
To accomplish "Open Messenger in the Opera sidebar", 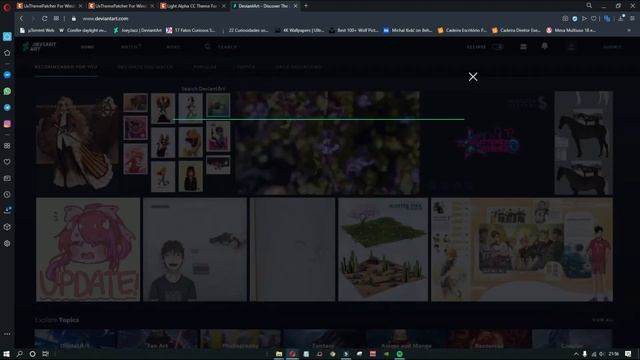I will pos(7,75).
